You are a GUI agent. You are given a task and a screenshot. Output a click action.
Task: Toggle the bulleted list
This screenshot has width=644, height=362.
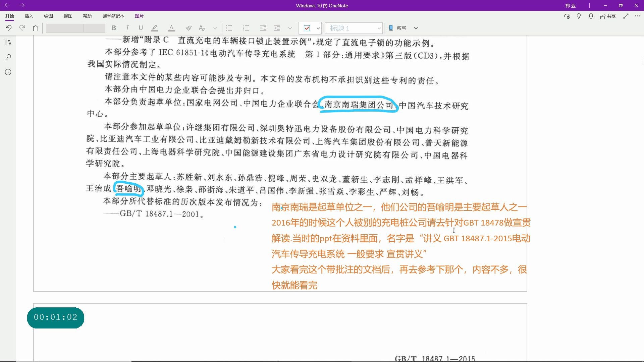pyautogui.click(x=229, y=28)
